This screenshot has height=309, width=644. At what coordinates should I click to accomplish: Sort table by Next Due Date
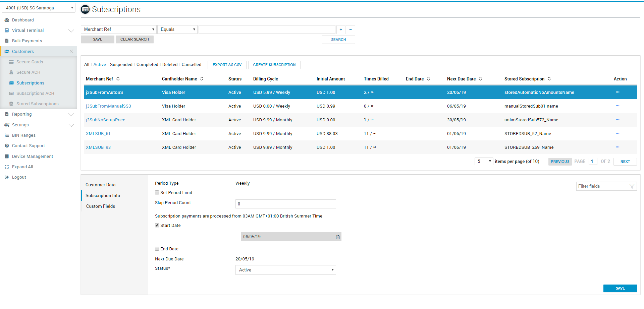tap(480, 79)
